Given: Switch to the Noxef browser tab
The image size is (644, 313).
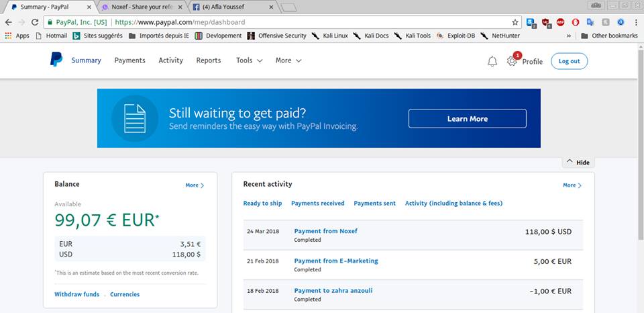Looking at the screenshot, I should (x=140, y=7).
